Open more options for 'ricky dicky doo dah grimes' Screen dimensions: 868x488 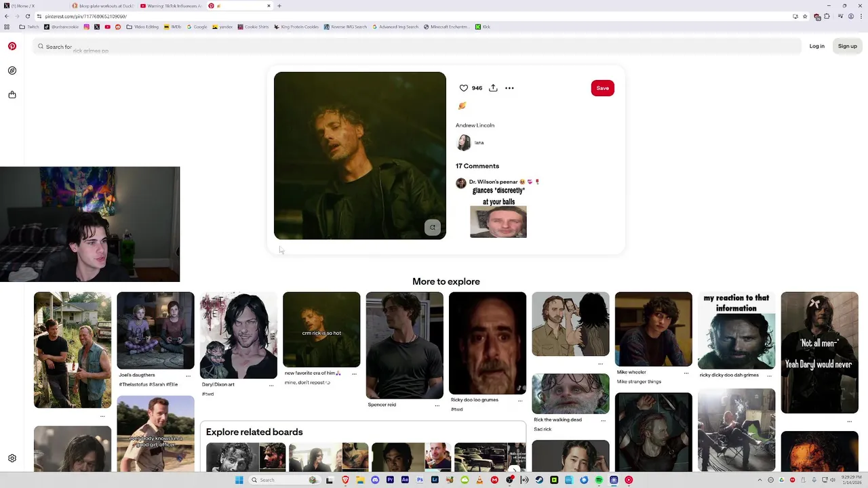click(769, 375)
